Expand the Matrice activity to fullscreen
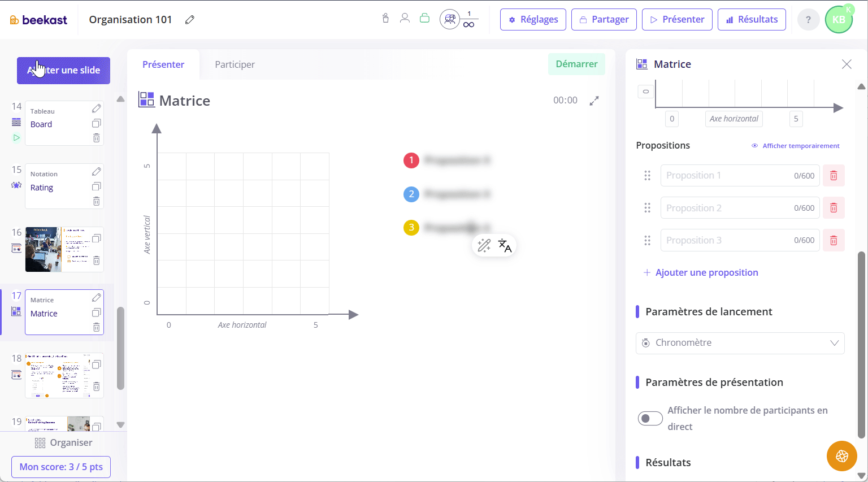The height and width of the screenshot is (482, 868). click(594, 101)
